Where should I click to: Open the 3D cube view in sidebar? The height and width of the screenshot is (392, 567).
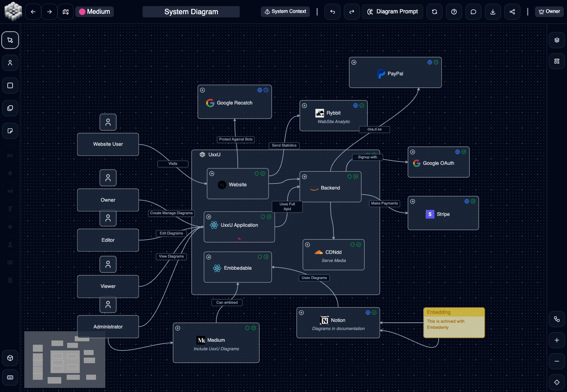click(10, 358)
